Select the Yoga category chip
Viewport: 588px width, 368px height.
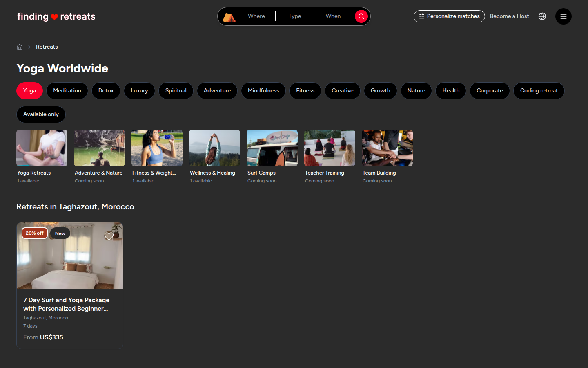[x=29, y=91]
